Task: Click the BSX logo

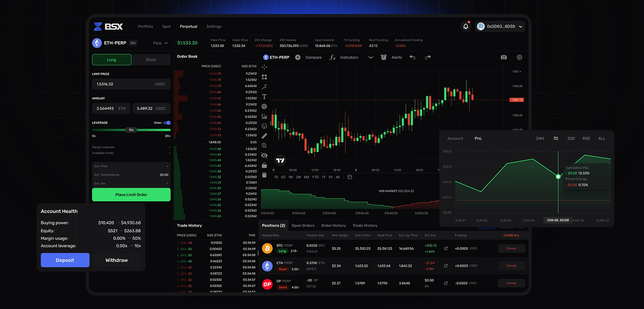Action: point(109,26)
